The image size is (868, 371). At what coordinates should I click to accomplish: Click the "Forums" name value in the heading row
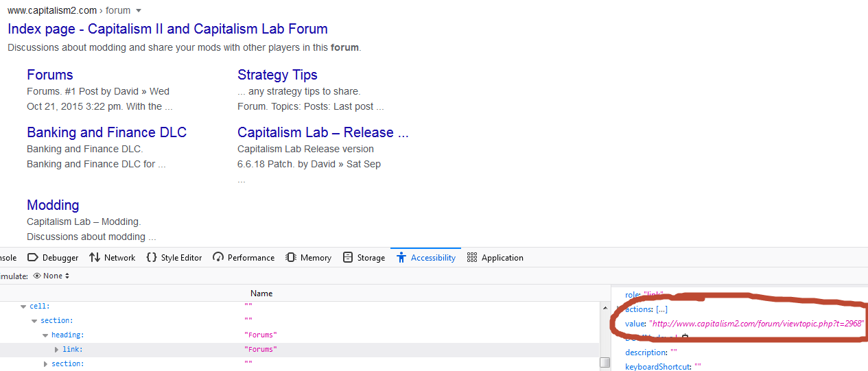tap(261, 335)
